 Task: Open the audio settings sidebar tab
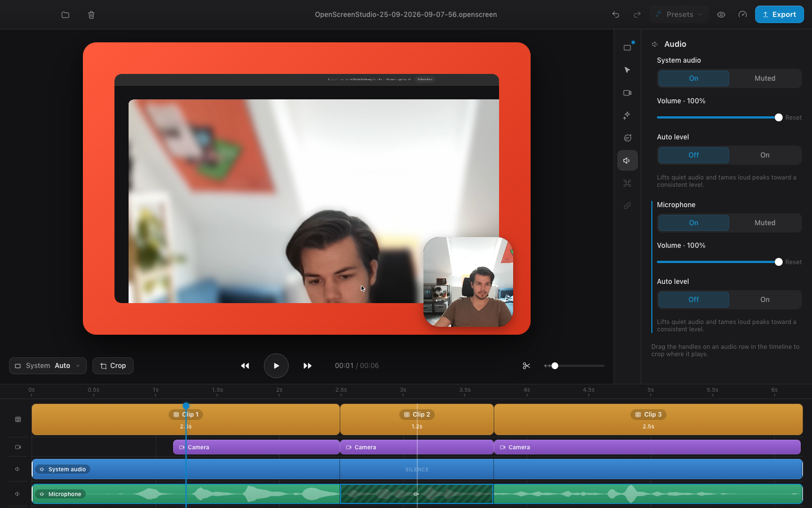(628, 160)
